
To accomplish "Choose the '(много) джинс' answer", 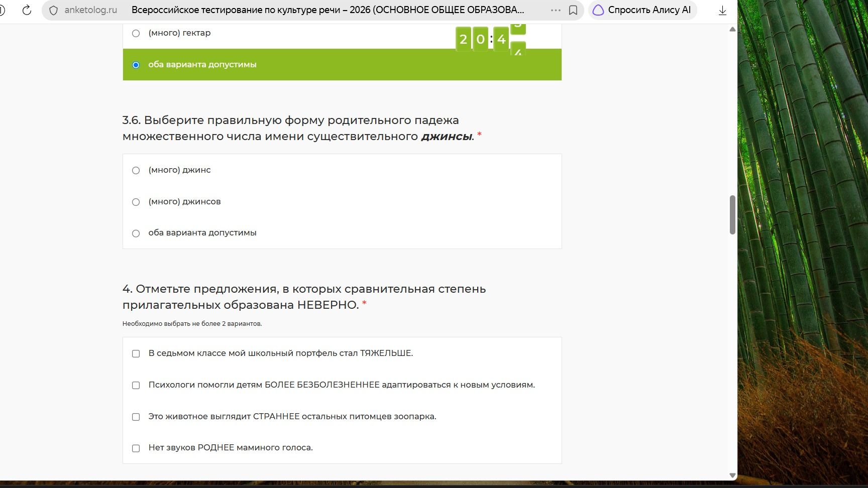I will coord(136,171).
